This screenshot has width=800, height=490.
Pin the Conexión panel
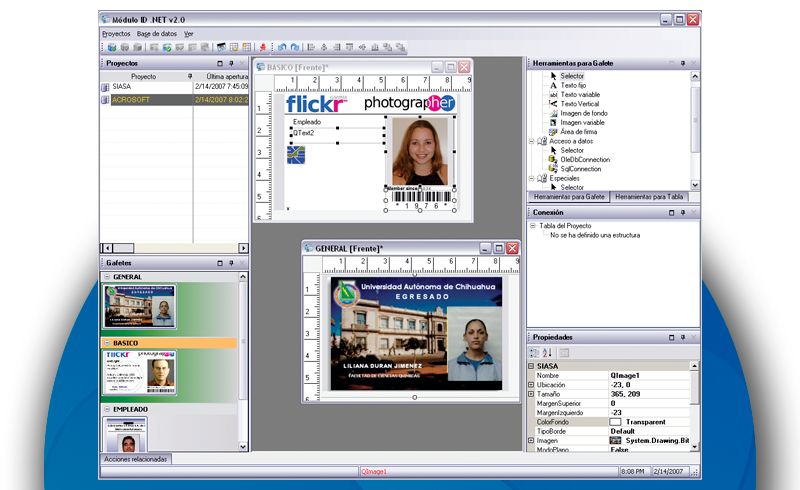683,212
